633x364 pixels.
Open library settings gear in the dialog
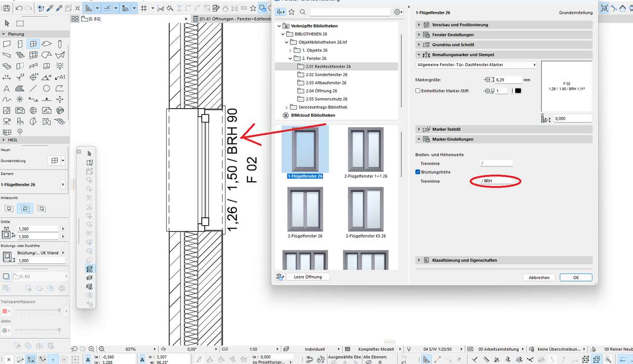pos(398,12)
